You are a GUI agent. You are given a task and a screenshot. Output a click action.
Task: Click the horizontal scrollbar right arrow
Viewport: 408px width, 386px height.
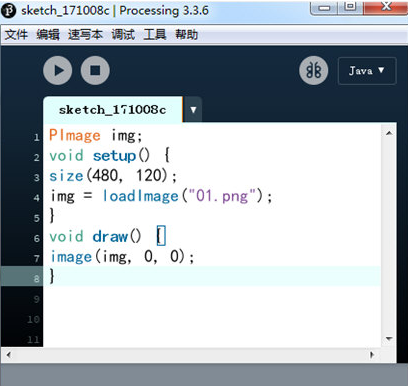372,355
